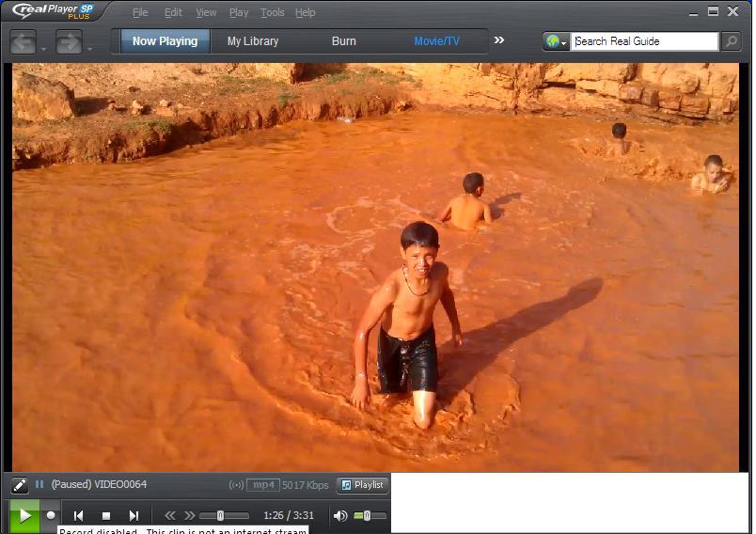The height and width of the screenshot is (534, 756).
Task: Expand more tabs with double chevron
Action: pos(499,40)
